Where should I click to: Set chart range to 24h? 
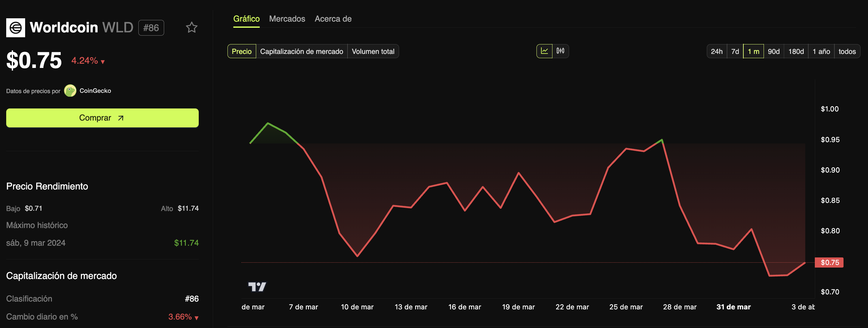click(717, 51)
